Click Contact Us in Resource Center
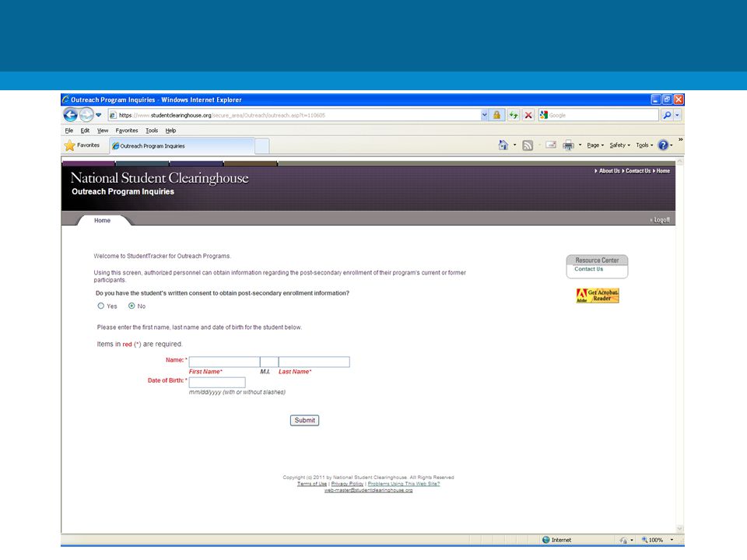747x560 pixels. point(588,269)
